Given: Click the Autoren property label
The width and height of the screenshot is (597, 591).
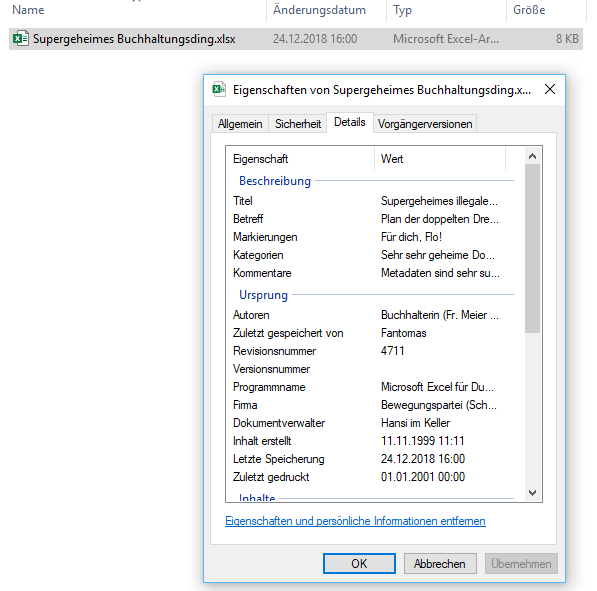Looking at the screenshot, I should click(251, 315).
